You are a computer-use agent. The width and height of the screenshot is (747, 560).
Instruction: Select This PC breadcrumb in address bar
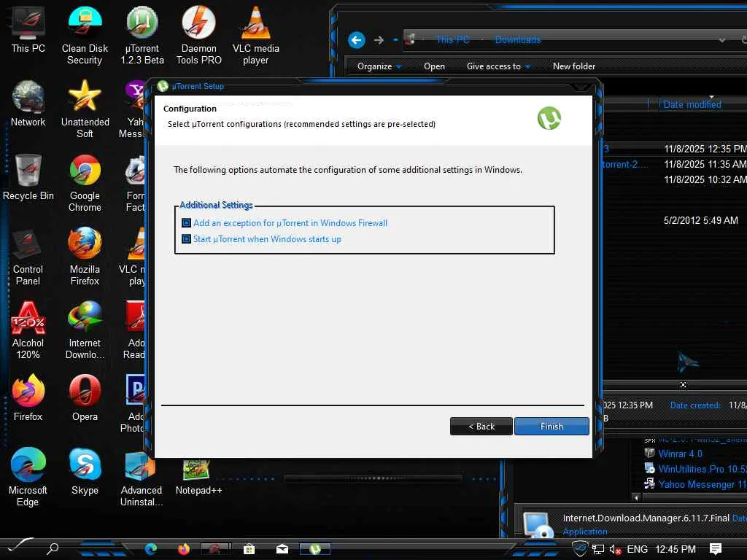[x=453, y=39]
